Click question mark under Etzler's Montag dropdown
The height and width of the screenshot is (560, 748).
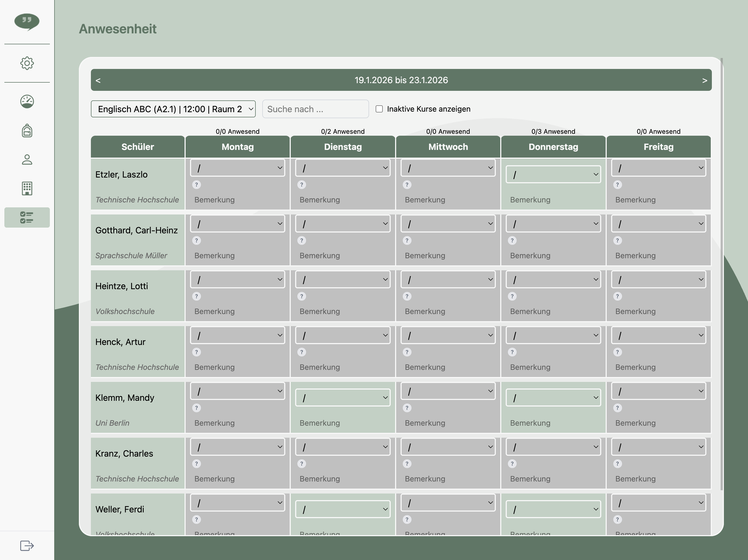(x=197, y=185)
